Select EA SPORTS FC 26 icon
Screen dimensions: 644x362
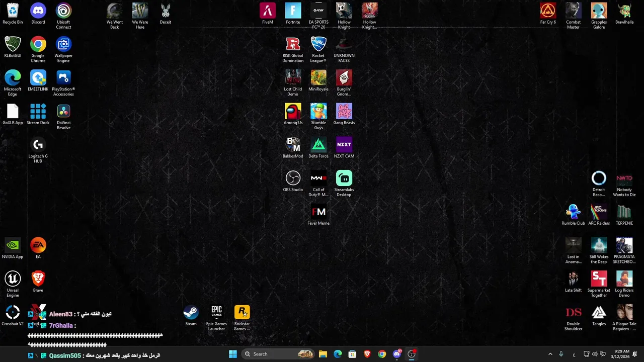coord(318,16)
